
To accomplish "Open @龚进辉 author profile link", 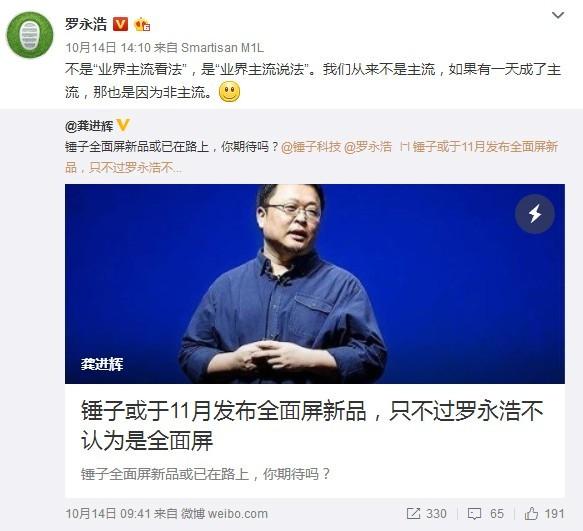I will (89, 126).
